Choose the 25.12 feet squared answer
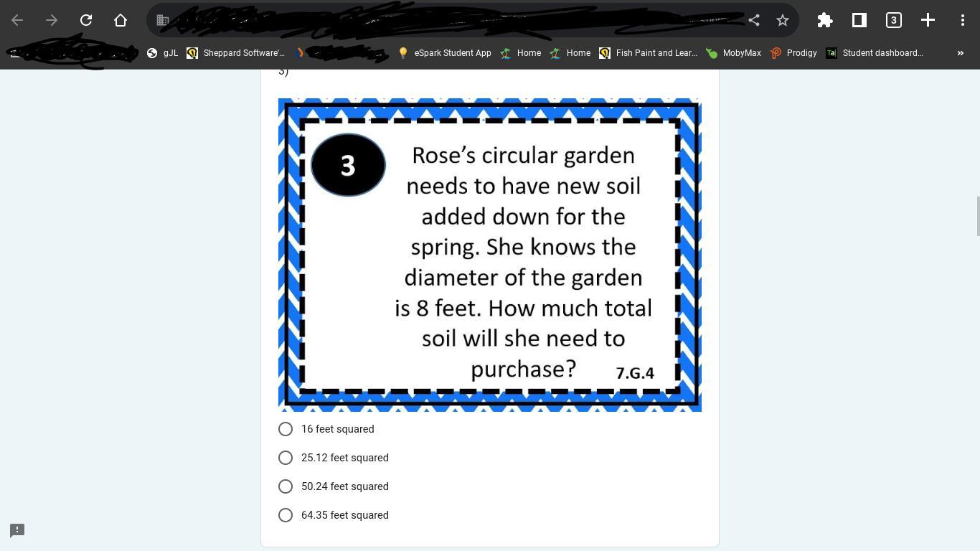Viewport: 980px width, 551px height. click(x=286, y=458)
